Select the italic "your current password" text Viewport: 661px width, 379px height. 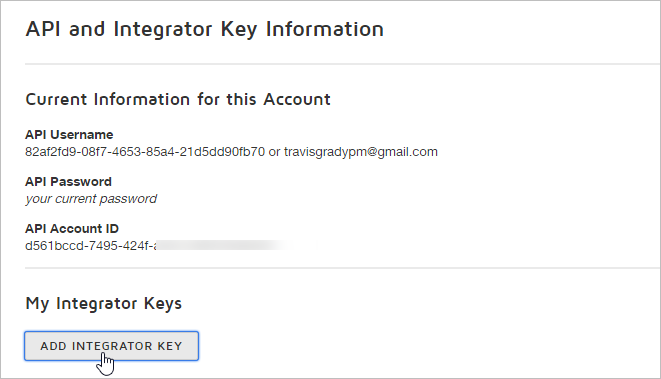pos(91,199)
